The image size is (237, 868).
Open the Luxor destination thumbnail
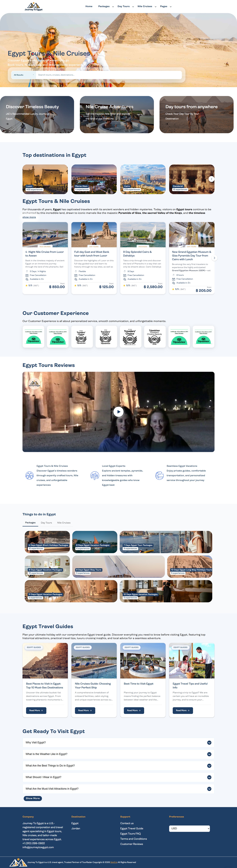click(45, 179)
